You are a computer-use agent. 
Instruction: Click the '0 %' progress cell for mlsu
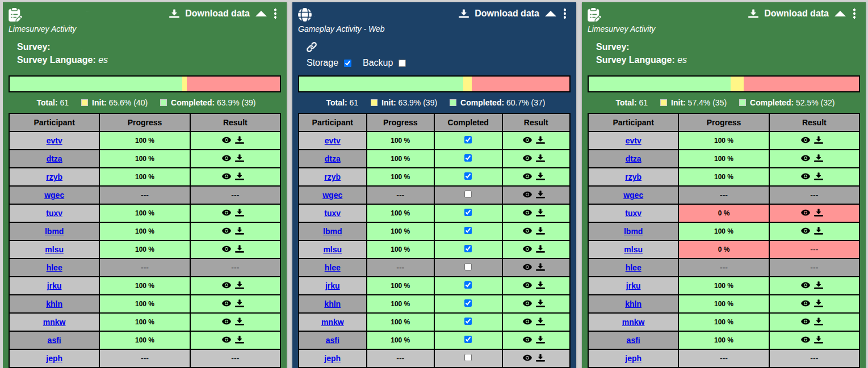point(724,249)
